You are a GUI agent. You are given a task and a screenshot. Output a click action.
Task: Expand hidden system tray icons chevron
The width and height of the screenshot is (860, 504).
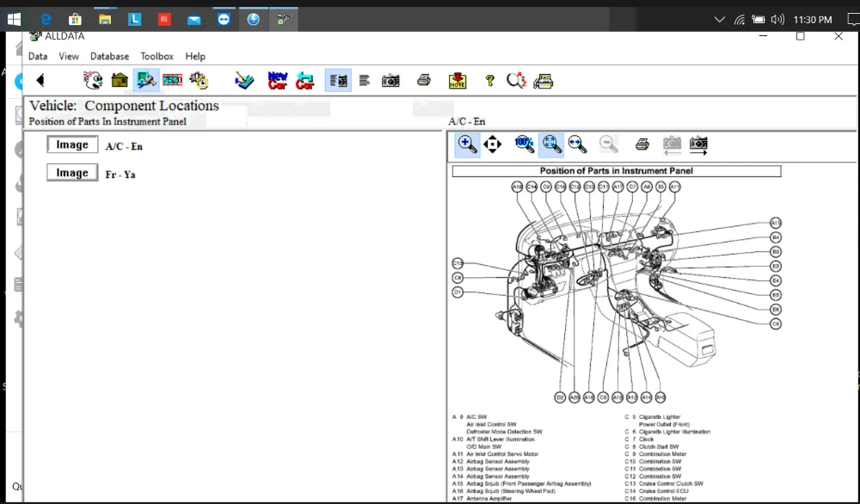tap(720, 20)
